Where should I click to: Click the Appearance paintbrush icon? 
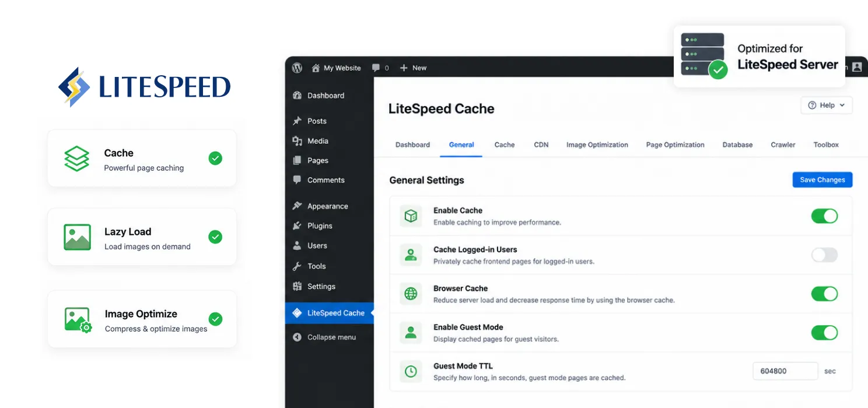tap(297, 206)
